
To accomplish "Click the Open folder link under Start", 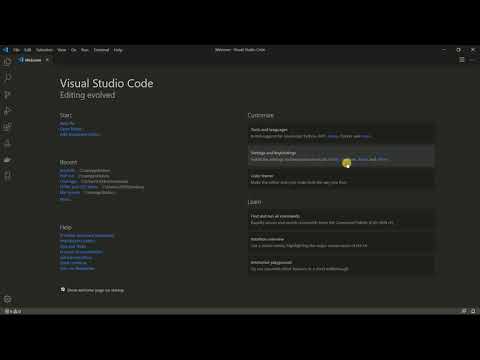I will [x=71, y=129].
